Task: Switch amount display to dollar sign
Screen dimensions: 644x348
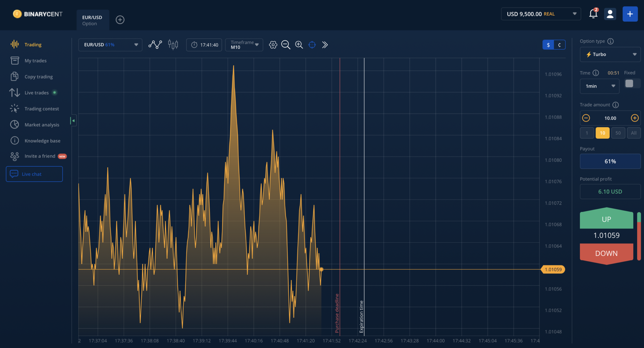Action: click(548, 45)
